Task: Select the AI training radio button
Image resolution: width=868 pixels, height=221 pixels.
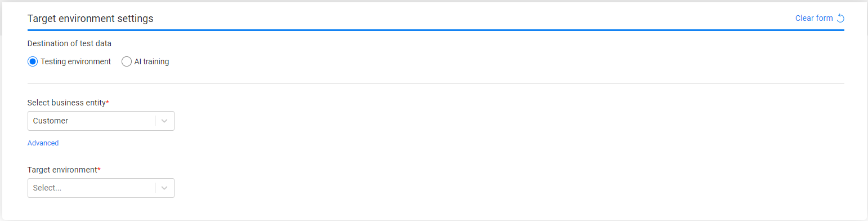Action: (x=127, y=61)
